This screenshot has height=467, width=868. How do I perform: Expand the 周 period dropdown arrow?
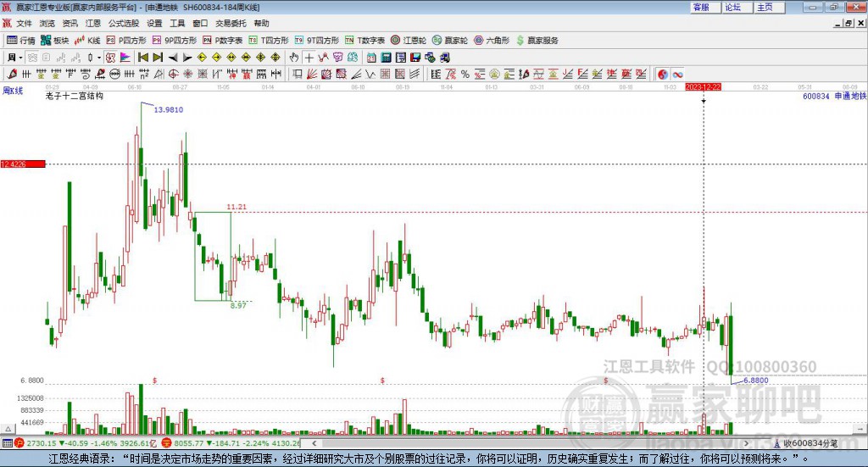click(x=20, y=58)
